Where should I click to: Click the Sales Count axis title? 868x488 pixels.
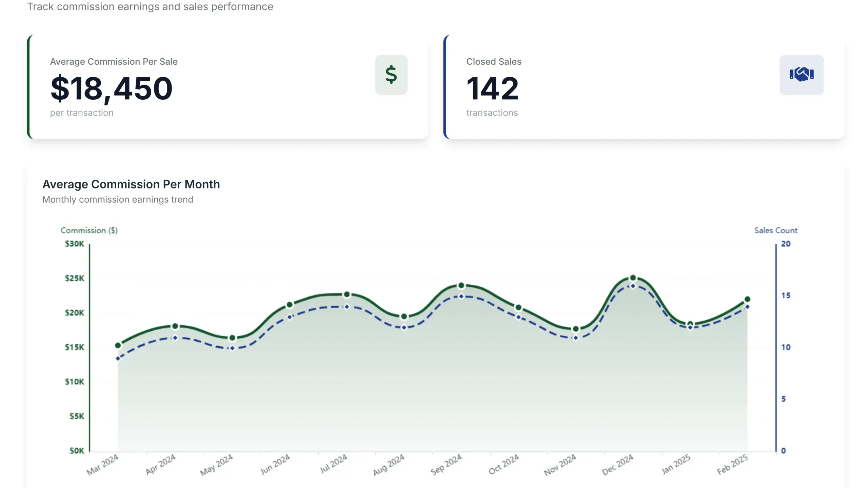[776, 230]
